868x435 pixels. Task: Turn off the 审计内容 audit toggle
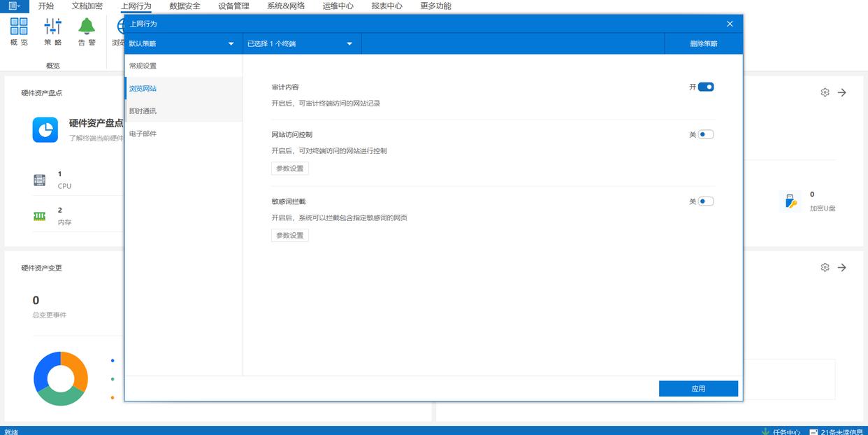click(706, 87)
